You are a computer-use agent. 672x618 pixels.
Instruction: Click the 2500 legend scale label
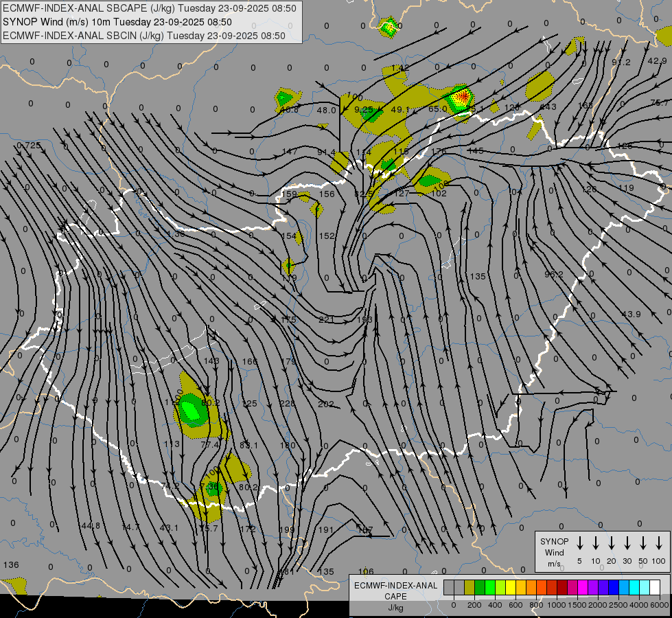[618, 605]
